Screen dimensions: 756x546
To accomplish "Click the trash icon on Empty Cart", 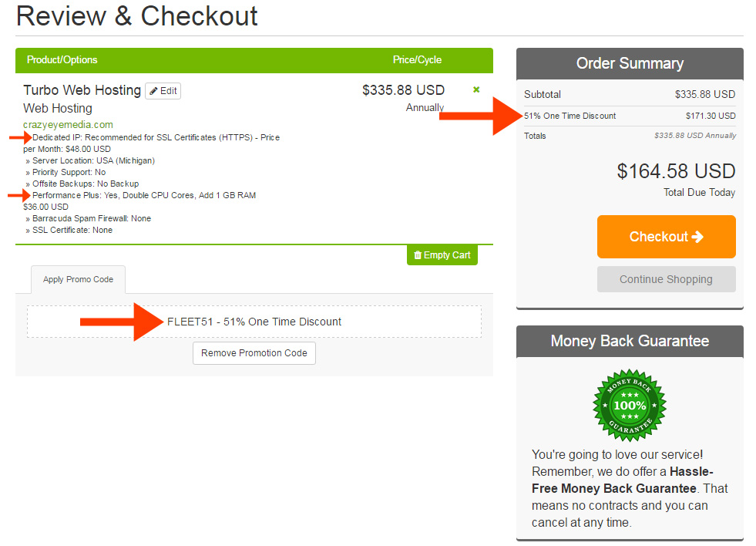I will (418, 255).
